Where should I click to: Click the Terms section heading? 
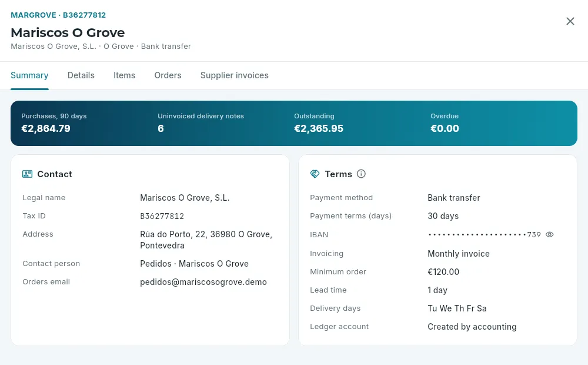point(338,174)
